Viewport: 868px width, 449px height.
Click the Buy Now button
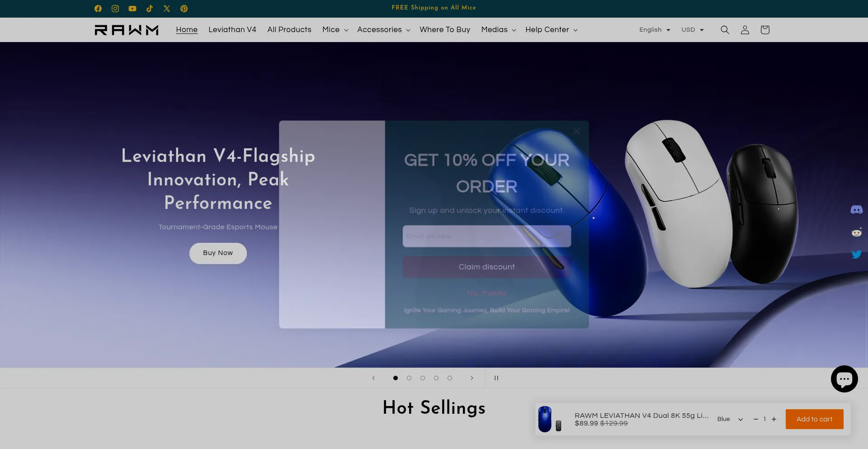coord(218,253)
